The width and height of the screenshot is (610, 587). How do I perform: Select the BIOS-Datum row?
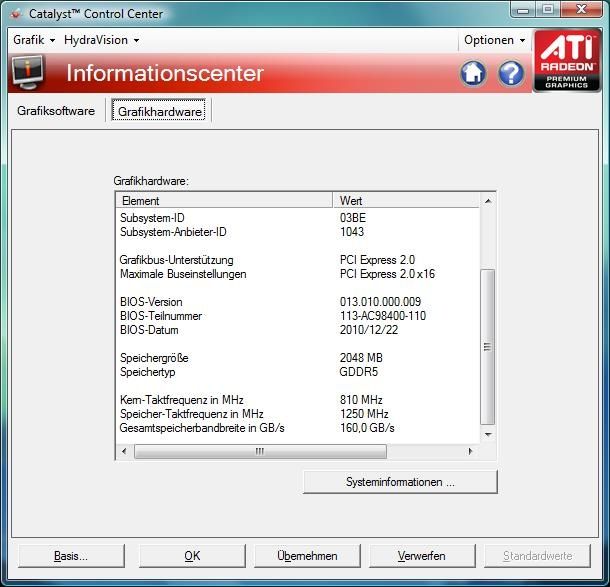click(298, 330)
